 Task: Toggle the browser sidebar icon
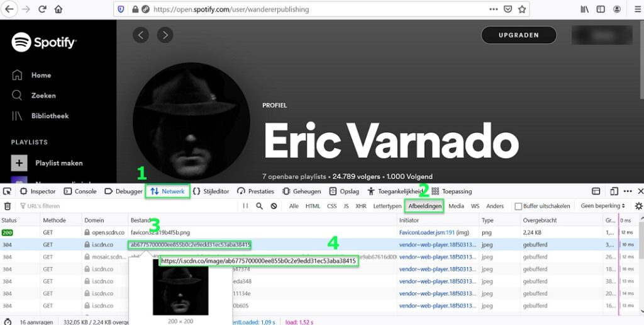pyautogui.click(x=601, y=9)
